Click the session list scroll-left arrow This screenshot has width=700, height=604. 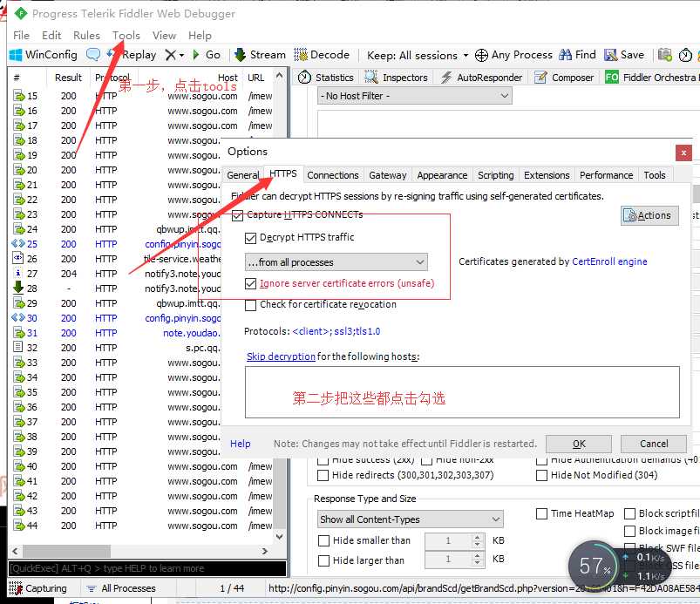coord(15,552)
